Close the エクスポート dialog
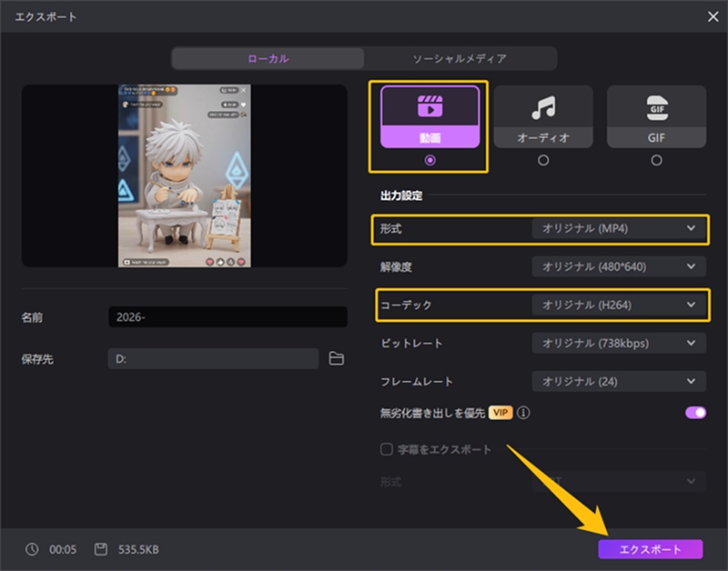Image resolution: width=728 pixels, height=571 pixels. point(713,16)
